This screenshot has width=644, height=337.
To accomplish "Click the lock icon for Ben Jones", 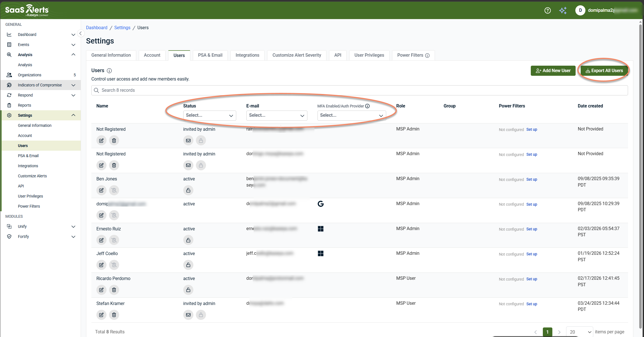I will click(x=188, y=190).
